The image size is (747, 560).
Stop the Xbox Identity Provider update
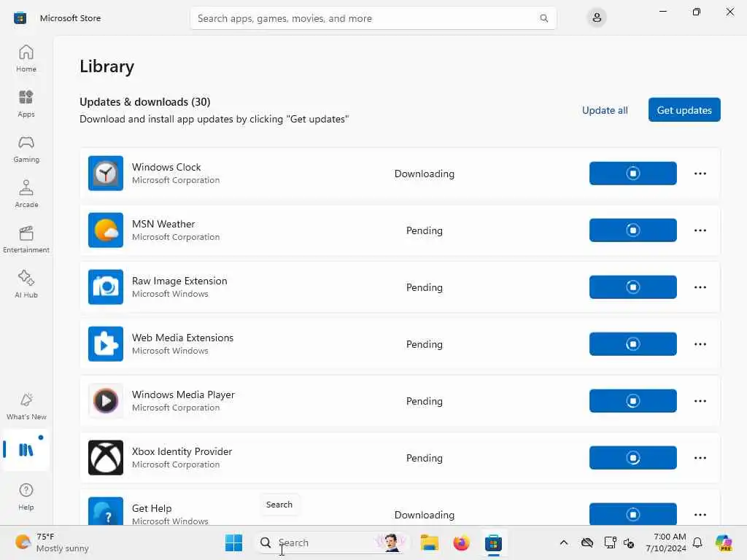(632, 458)
